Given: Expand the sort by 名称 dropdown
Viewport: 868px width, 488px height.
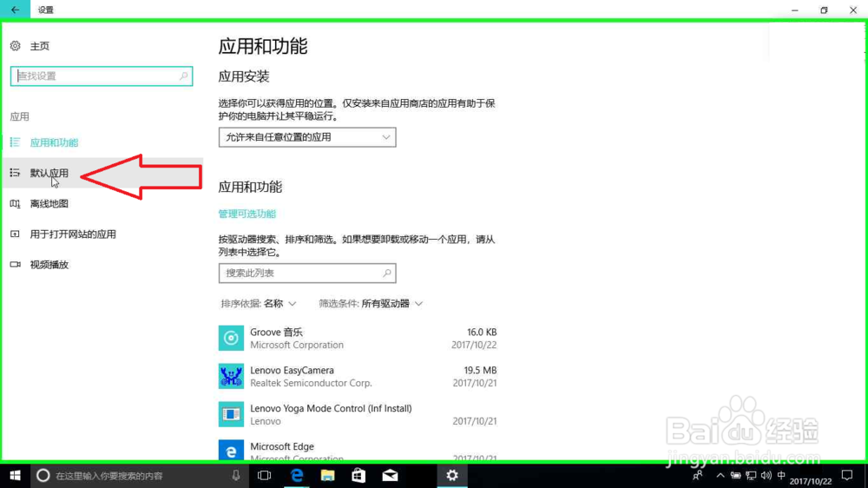Looking at the screenshot, I should (259, 304).
